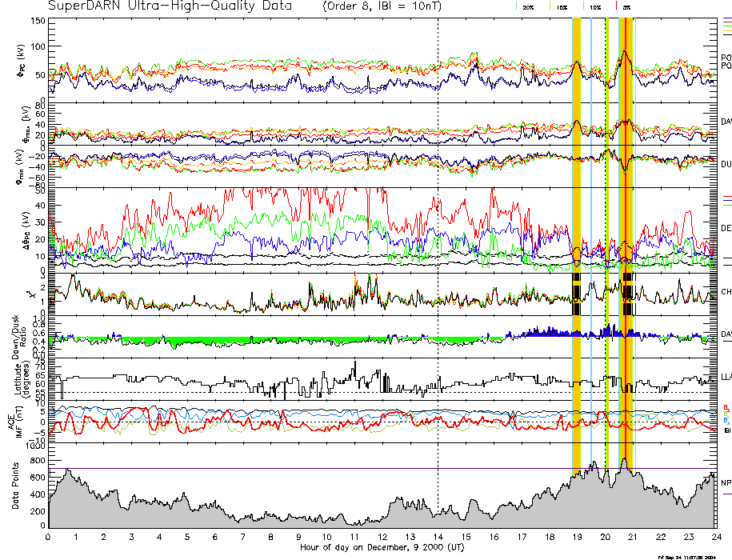This screenshot has width=732, height=560.
Task: Click the x-axis tick label "12"
Action: (x=382, y=537)
